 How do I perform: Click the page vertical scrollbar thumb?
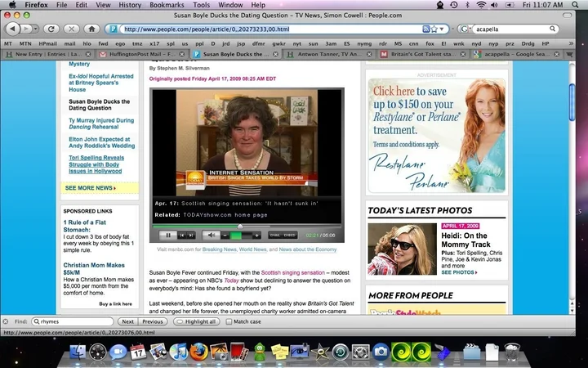[572, 102]
